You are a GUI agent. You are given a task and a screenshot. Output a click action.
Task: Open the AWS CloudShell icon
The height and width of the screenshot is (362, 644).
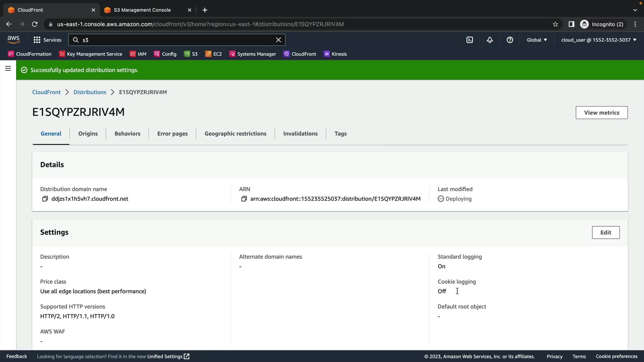(470, 40)
